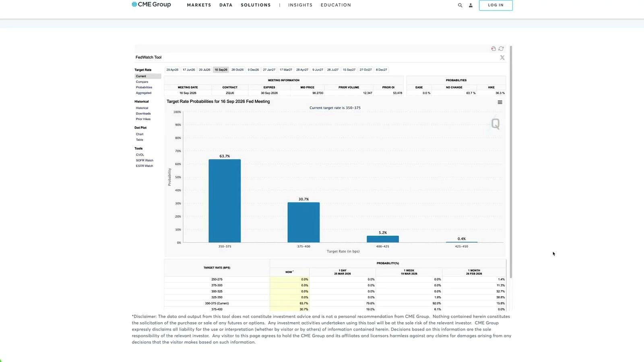This screenshot has width=644, height=362.
Task: Open the MARKETS navigation menu
Action: (x=199, y=5)
